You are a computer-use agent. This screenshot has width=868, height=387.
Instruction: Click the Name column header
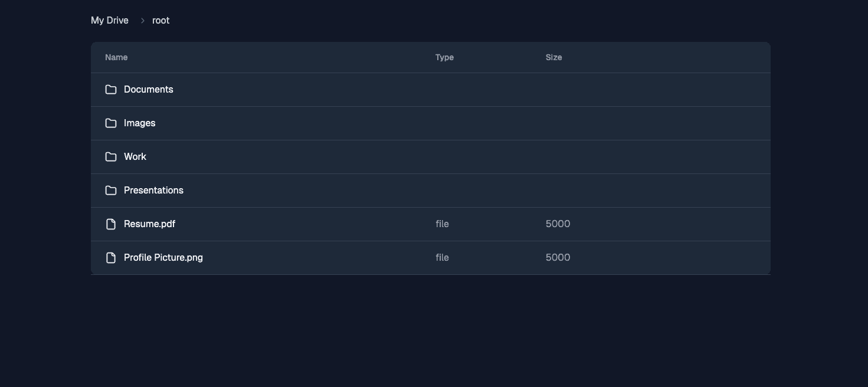[x=116, y=58]
